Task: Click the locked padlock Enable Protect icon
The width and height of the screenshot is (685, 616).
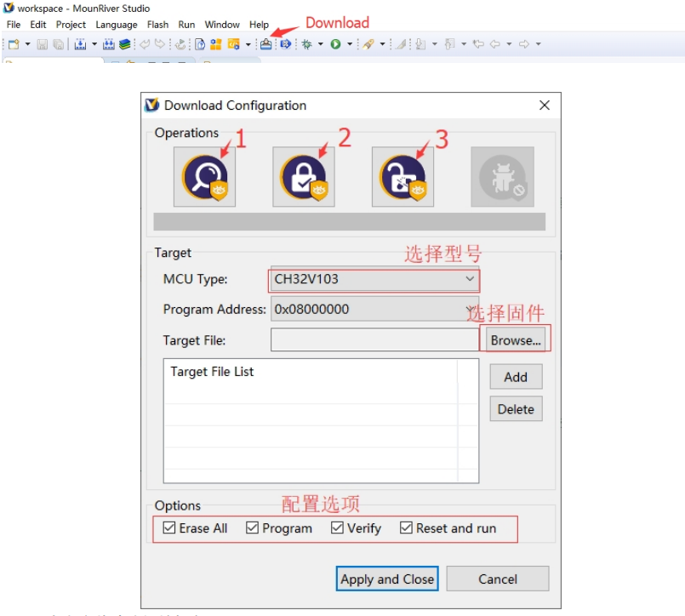Action: click(x=304, y=177)
